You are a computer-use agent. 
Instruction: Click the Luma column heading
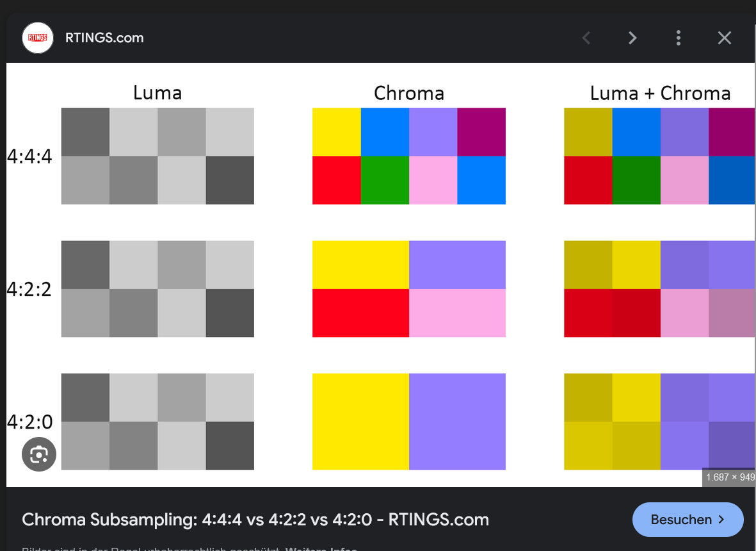157,93
